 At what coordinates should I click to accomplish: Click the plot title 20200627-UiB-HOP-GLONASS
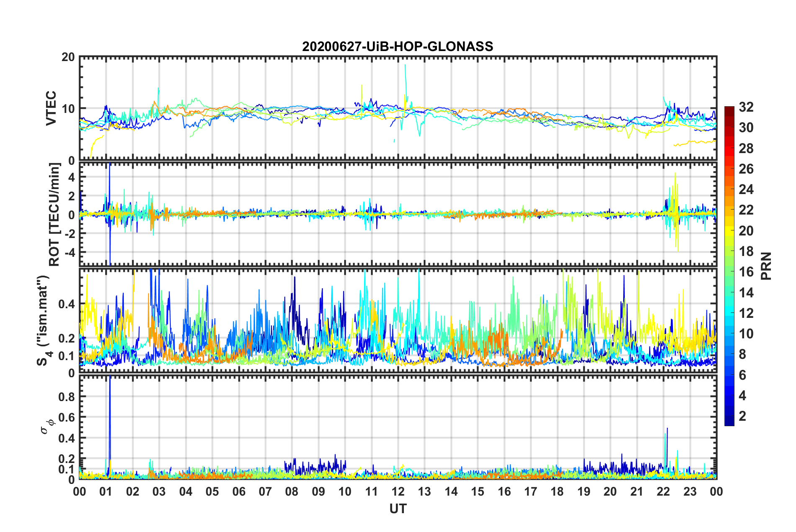[x=398, y=46]
